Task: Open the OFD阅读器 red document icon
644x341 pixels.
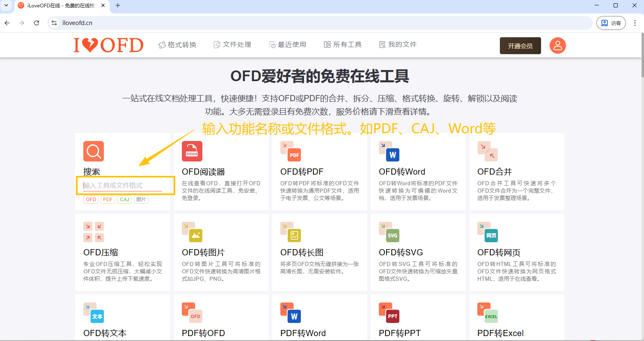Action: pyautogui.click(x=192, y=151)
